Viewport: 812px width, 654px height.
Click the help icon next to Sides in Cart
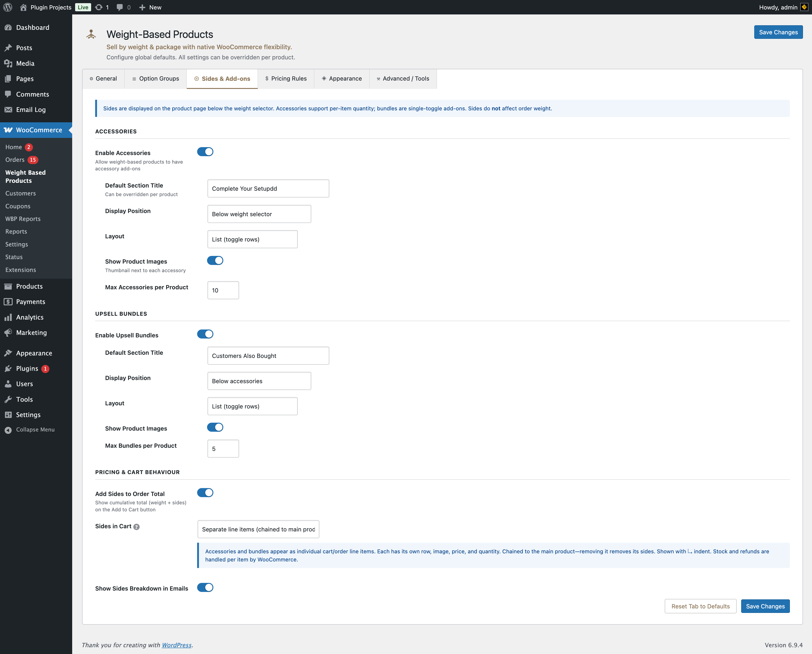(136, 527)
